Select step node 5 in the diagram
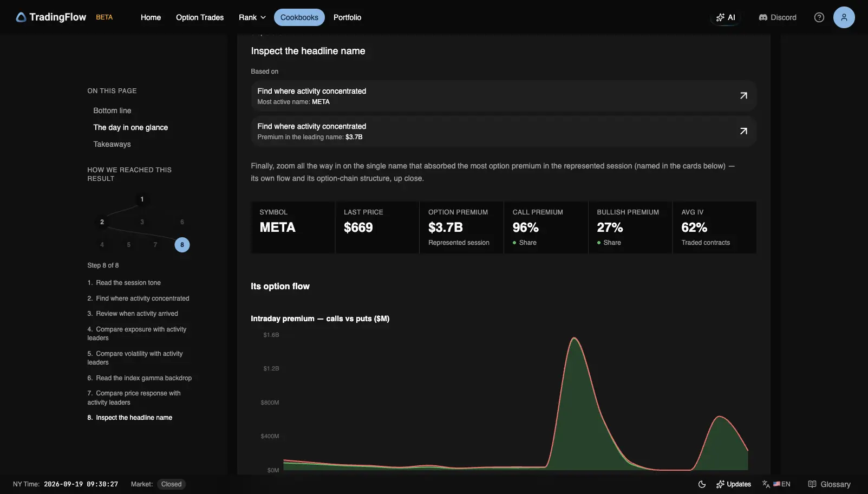 [x=128, y=245]
